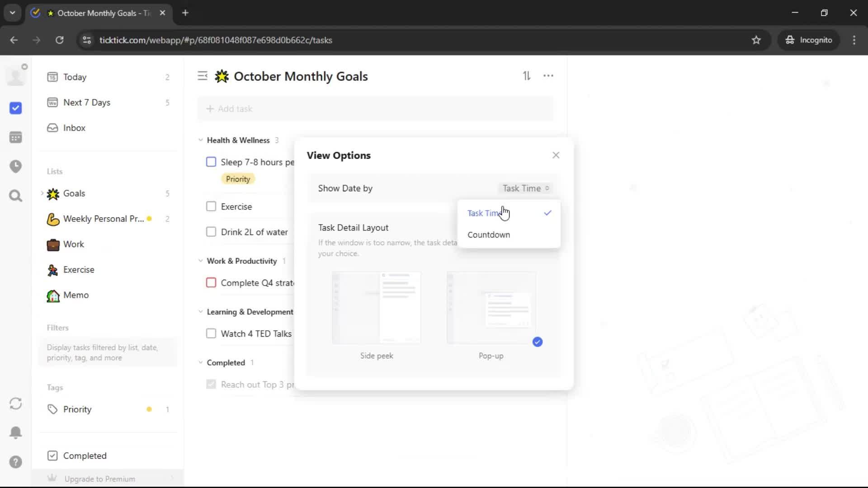Image resolution: width=868 pixels, height=488 pixels.
Task: Check off the Exercise task
Action: (x=211, y=206)
